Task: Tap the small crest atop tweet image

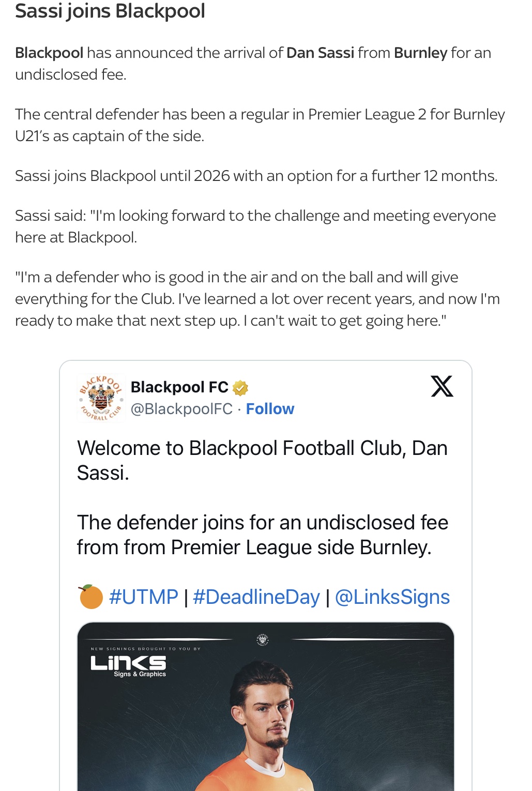Action: (x=263, y=640)
